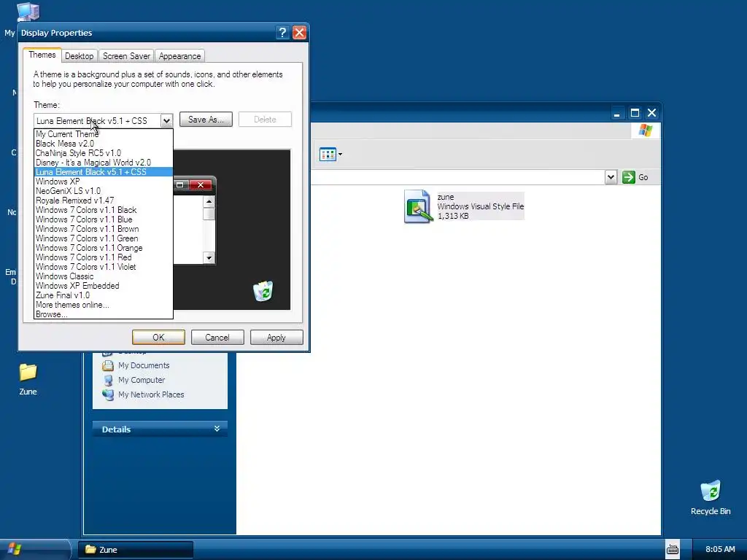Click the Recycle Bin in theme preview
This screenshot has width=747, height=560.
coord(263,291)
